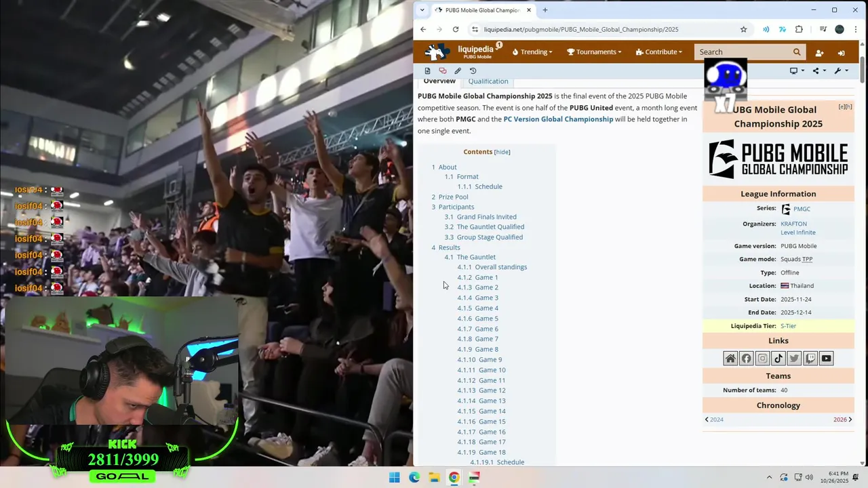The width and height of the screenshot is (868, 488).
Task: Open the page history clock icon
Action: pos(473,70)
